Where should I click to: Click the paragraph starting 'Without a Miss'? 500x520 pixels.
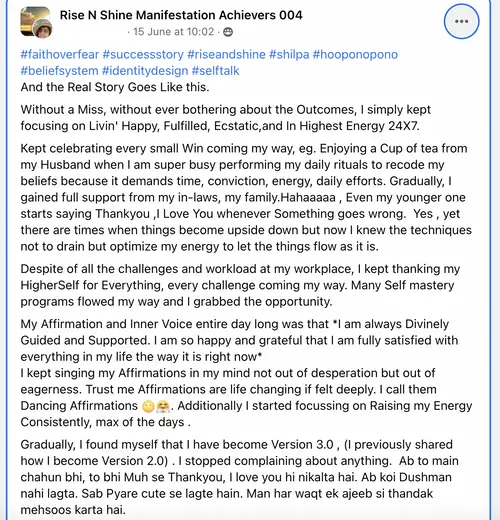tap(226, 118)
